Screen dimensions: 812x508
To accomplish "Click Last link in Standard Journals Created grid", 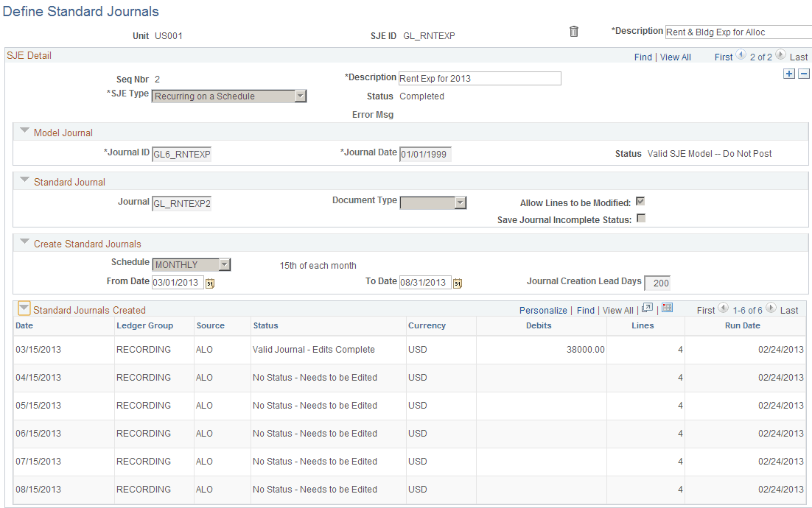I will (x=789, y=311).
